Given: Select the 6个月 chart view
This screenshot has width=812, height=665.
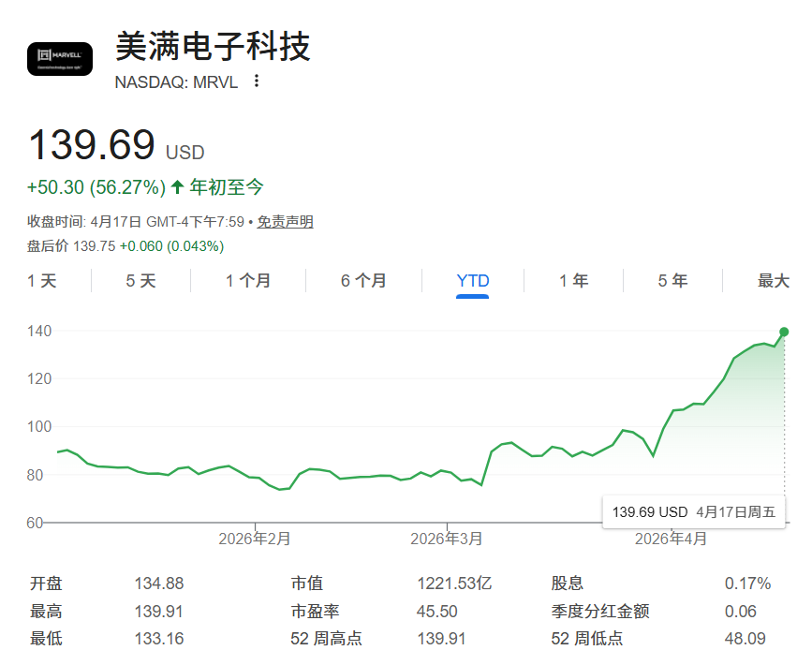Looking at the screenshot, I should [x=362, y=280].
